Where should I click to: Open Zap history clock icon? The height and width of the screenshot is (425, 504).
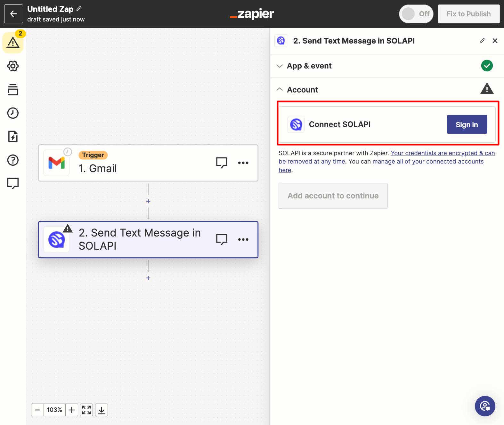click(x=13, y=113)
